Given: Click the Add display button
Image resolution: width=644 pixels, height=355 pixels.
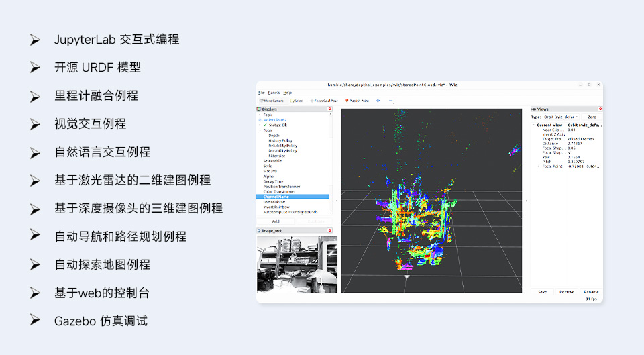Looking at the screenshot, I should (275, 221).
